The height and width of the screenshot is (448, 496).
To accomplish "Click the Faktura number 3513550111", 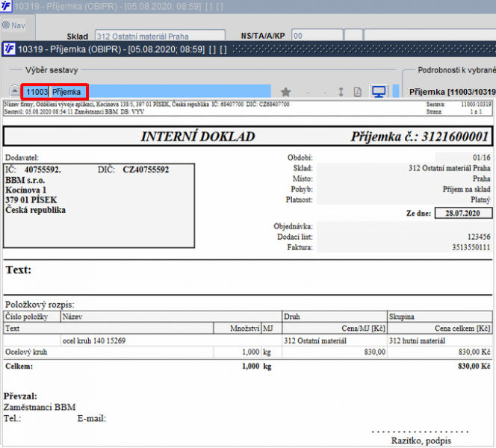I will click(x=471, y=247).
